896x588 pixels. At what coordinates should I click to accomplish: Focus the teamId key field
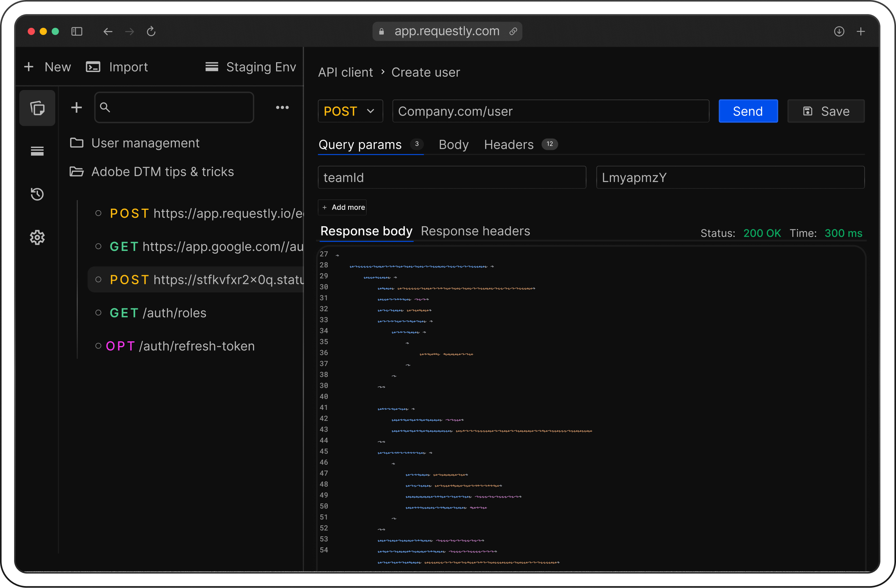(452, 177)
